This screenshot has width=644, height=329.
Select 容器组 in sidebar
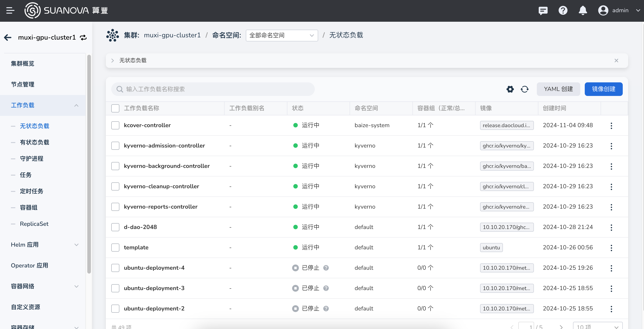(28, 207)
